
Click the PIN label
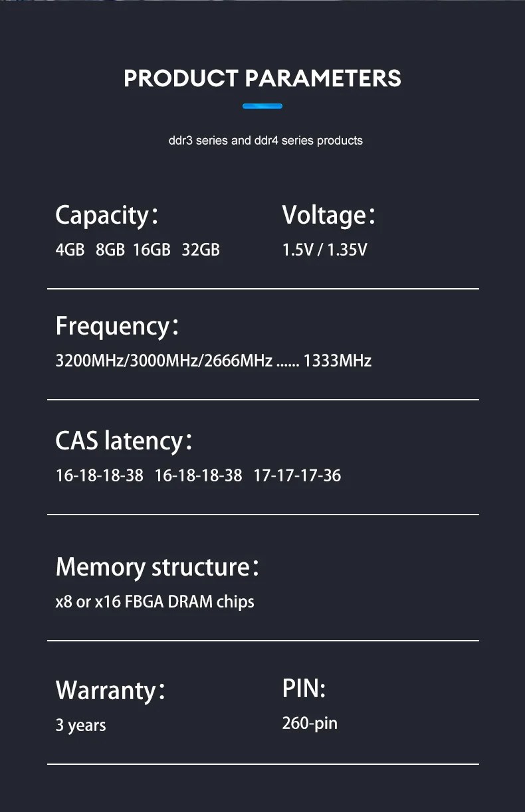(304, 689)
